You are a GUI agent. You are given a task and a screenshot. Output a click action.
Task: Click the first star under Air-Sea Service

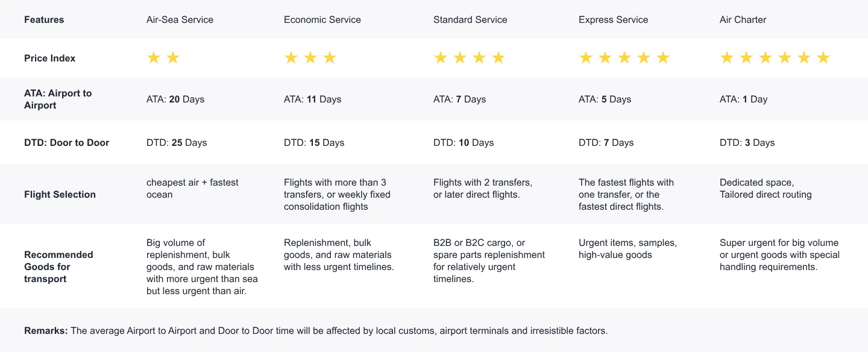click(154, 58)
